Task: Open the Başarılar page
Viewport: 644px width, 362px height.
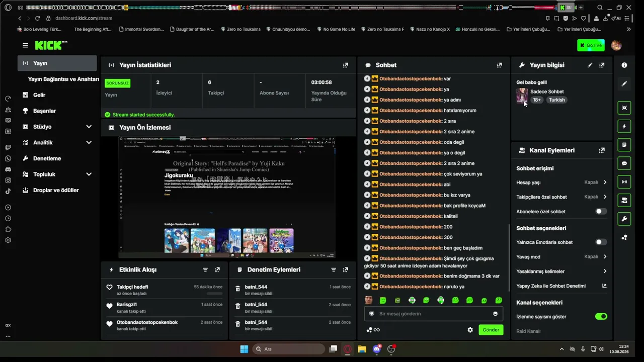Action: coord(57,111)
